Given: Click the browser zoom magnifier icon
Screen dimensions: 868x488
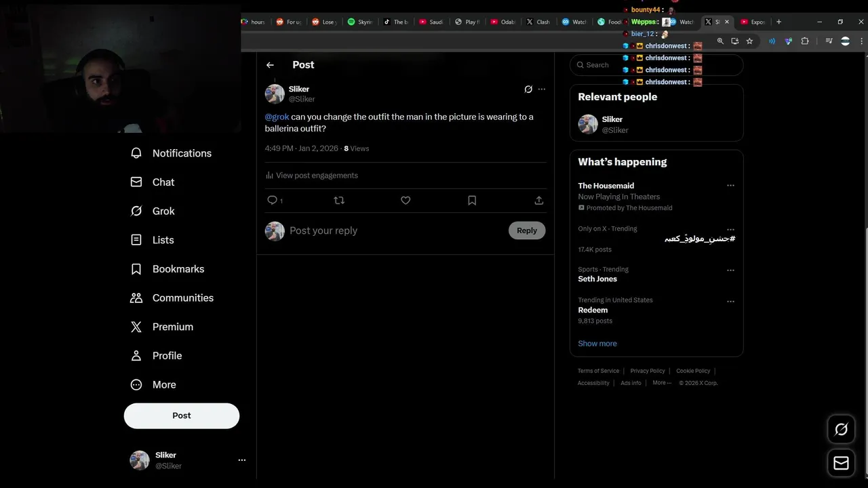Looking at the screenshot, I should (x=720, y=41).
